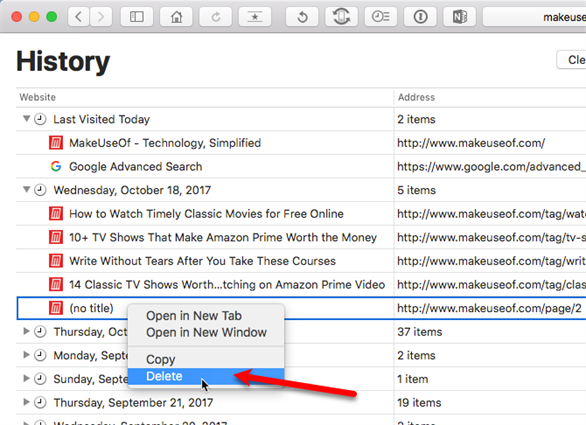This screenshot has height=425, width=586.
Task: Click the Google favicon beside Advanced Search
Action: tap(56, 166)
